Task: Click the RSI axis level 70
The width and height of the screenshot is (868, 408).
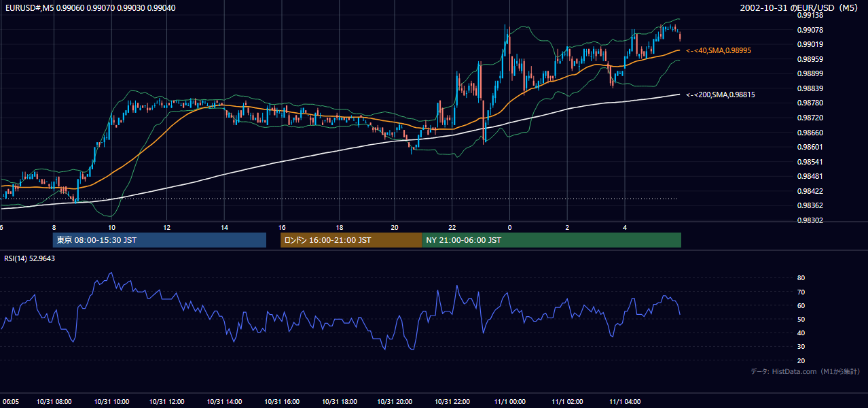Action: pyautogui.click(x=801, y=292)
